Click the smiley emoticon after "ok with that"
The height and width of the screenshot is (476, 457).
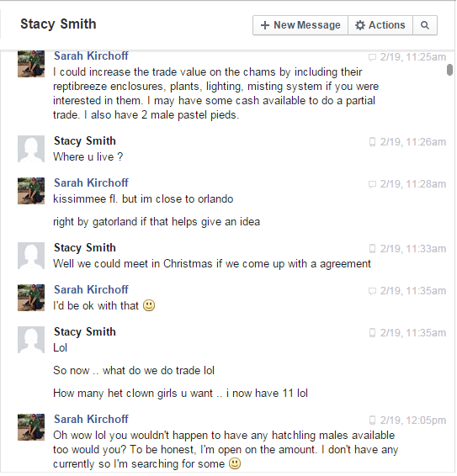point(149,305)
